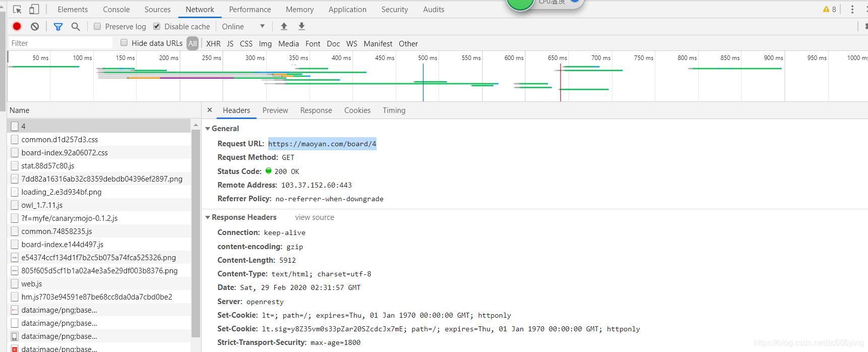The width and height of the screenshot is (868, 352).
Task: Click file icon of web.js row
Action: (15, 283)
